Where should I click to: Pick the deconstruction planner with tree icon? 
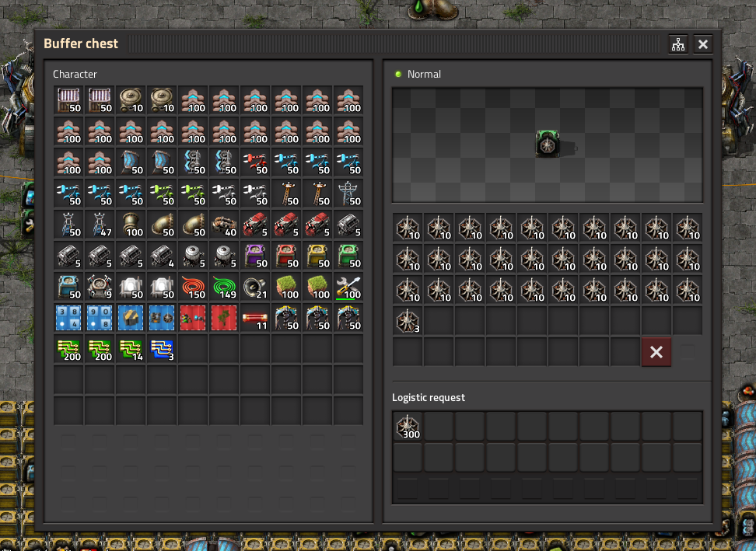[x=224, y=318]
